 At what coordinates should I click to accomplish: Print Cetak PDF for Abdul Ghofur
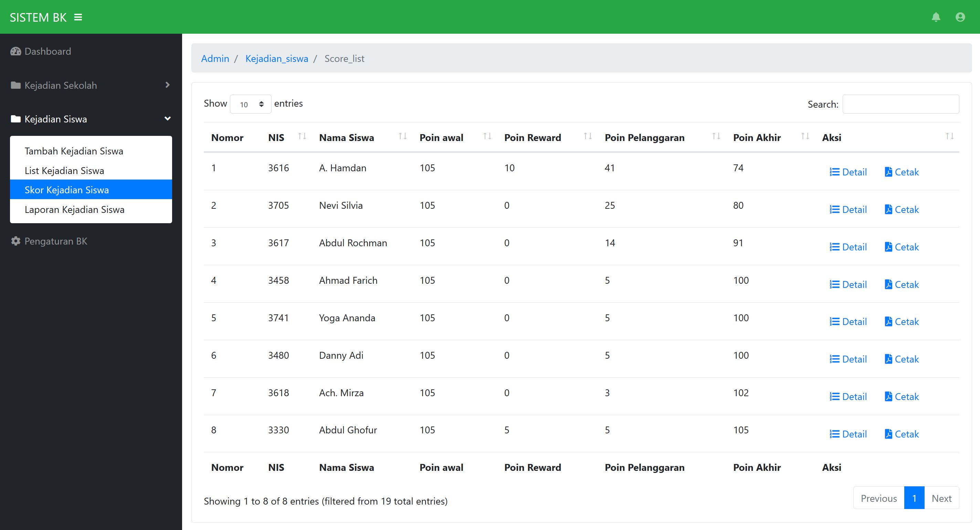pos(902,434)
